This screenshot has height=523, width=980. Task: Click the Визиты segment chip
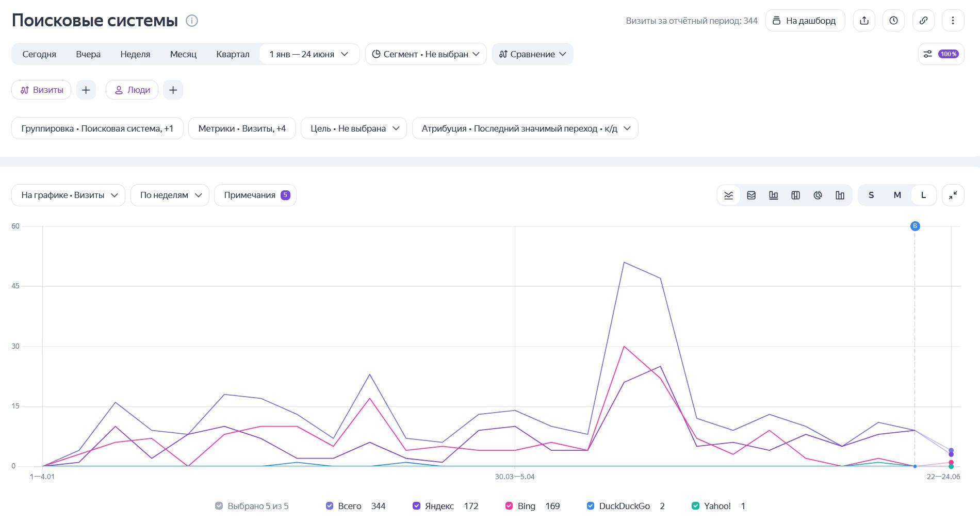pos(41,90)
